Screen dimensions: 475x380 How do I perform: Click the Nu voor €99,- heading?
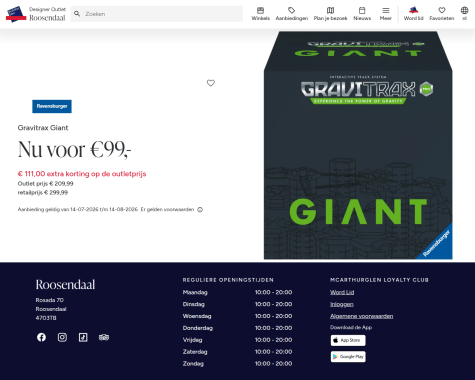click(x=74, y=149)
